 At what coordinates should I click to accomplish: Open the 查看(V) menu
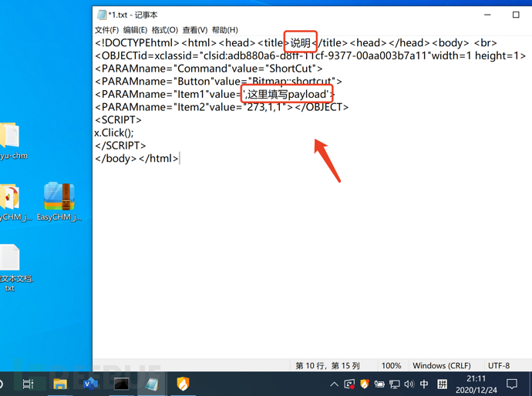195,30
